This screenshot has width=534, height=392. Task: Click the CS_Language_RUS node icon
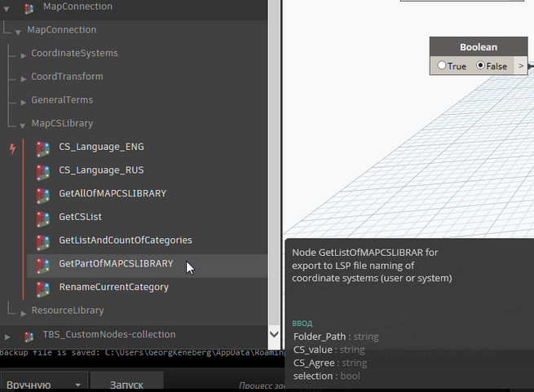pyautogui.click(x=43, y=171)
